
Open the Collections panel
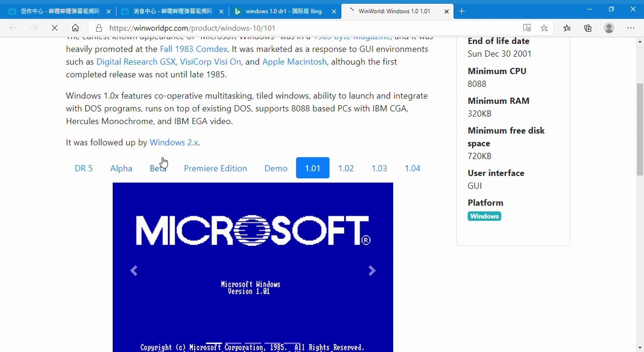pyautogui.click(x=587, y=28)
